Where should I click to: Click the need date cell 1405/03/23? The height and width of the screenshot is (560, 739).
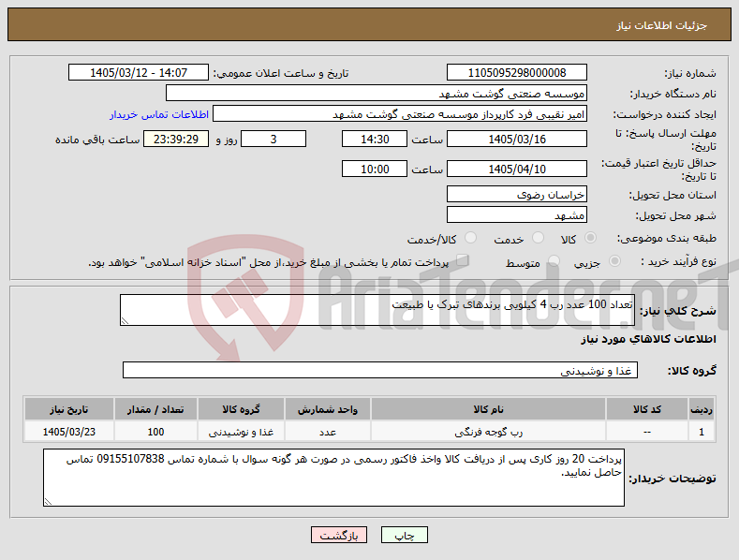(68, 432)
